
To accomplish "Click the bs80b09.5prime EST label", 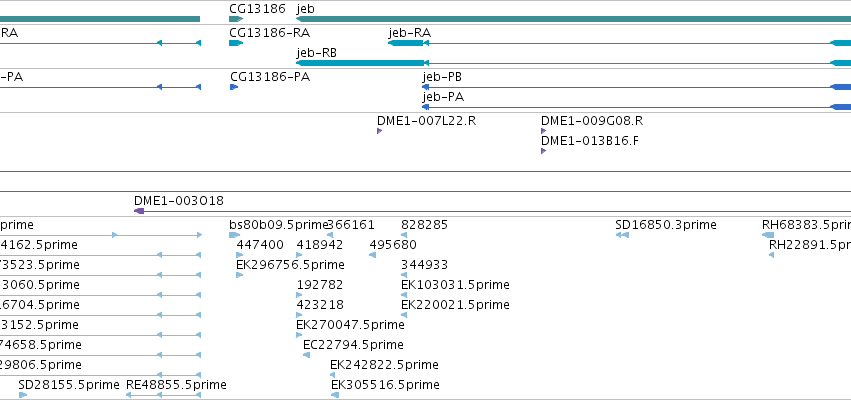I will [279, 225].
